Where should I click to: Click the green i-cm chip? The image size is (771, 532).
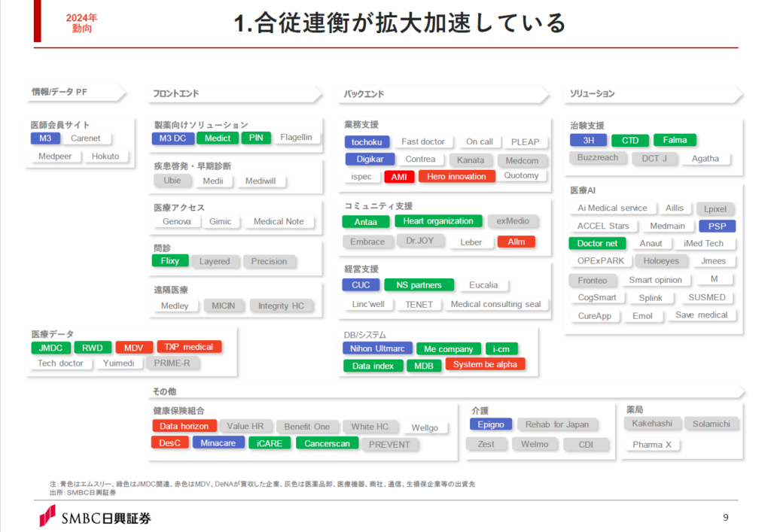point(501,348)
